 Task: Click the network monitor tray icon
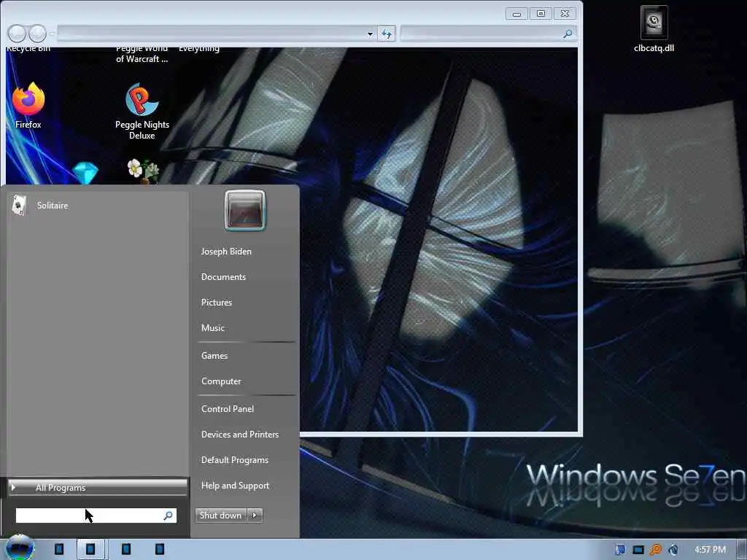[638, 550]
